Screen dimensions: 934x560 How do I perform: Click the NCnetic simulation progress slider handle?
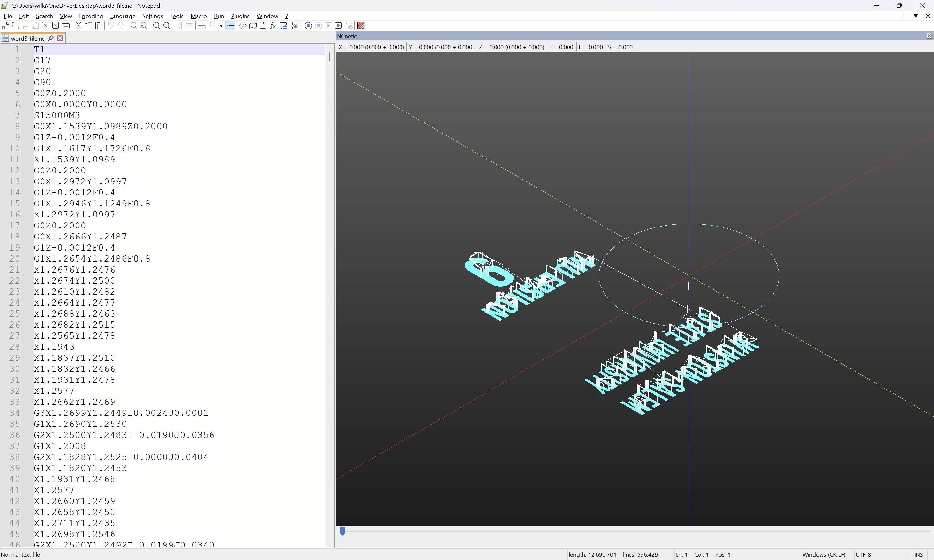(x=342, y=531)
